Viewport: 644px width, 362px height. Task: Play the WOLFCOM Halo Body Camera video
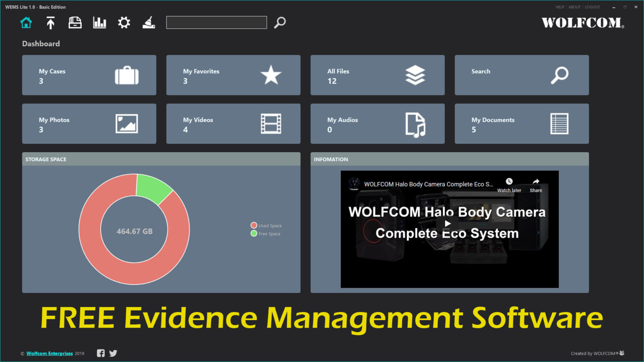tap(448, 224)
